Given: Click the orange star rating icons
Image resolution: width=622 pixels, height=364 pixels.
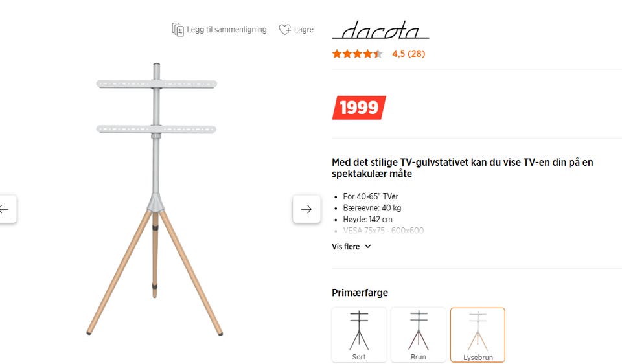Looking at the screenshot, I should pyautogui.click(x=357, y=54).
